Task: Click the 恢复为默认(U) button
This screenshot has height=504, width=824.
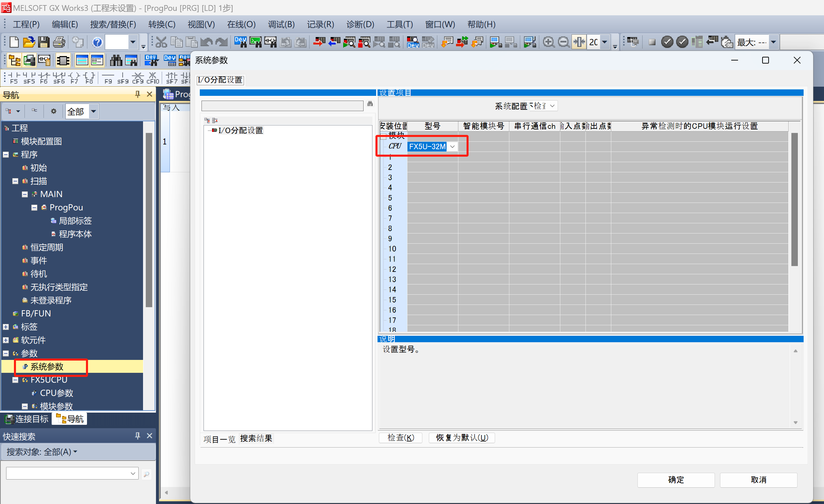Action: point(462,438)
